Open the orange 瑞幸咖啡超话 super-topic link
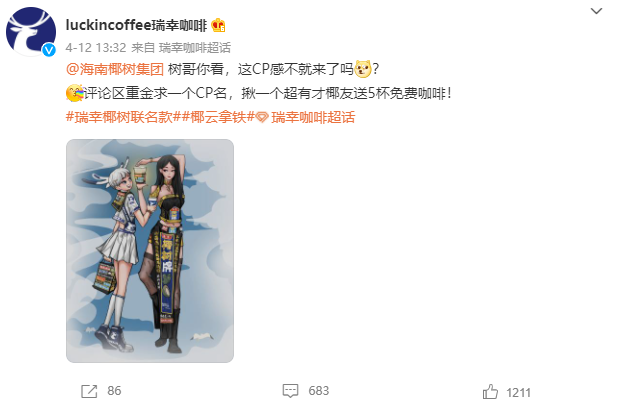Screen dimensions: 624x405 pyautogui.click(x=313, y=117)
